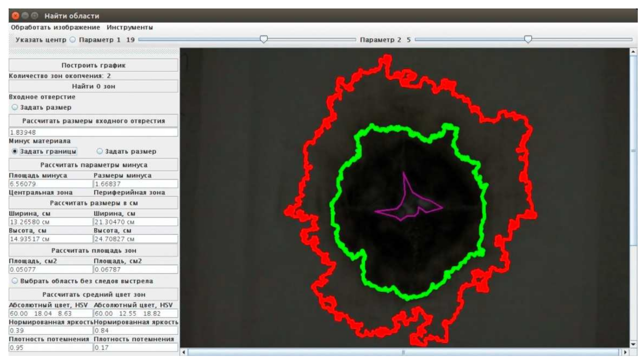Click the vertical scrollbar down arrow
The image size is (644, 364).
[633, 344]
